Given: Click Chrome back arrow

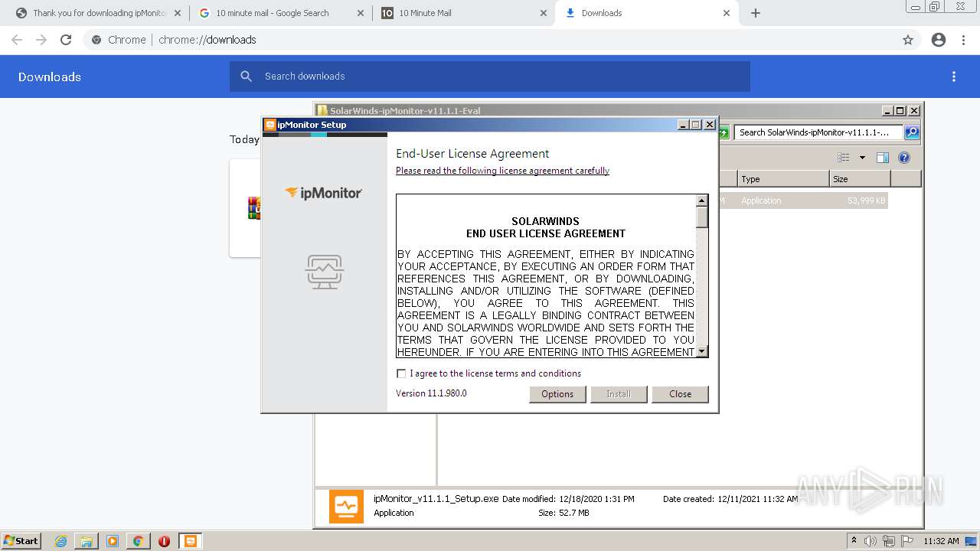Looking at the screenshot, I should [x=17, y=40].
